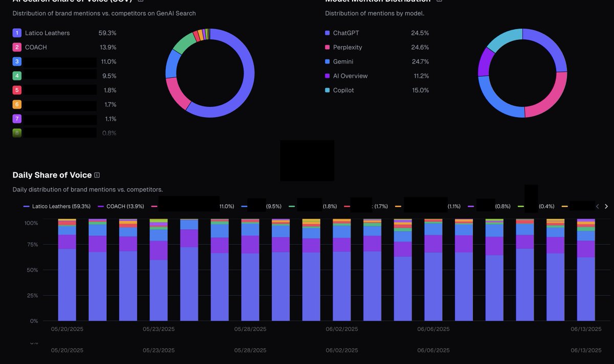This screenshot has height=364, width=614.
Task: Click the orange rank 6 badge
Action: coord(17,104)
